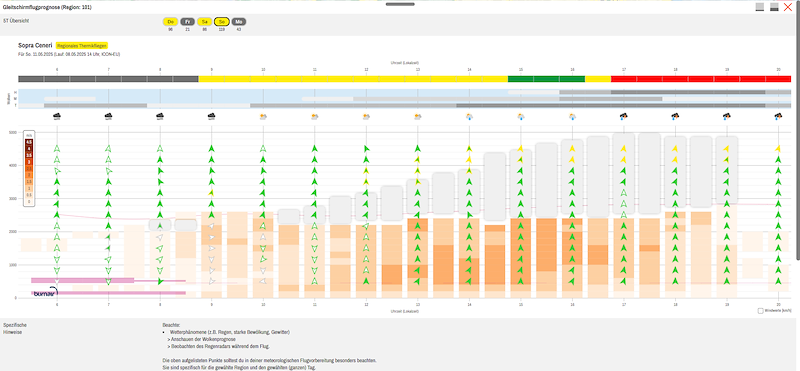
Task: Click the Wetterphänomene bullet point text
Action: 230,332
